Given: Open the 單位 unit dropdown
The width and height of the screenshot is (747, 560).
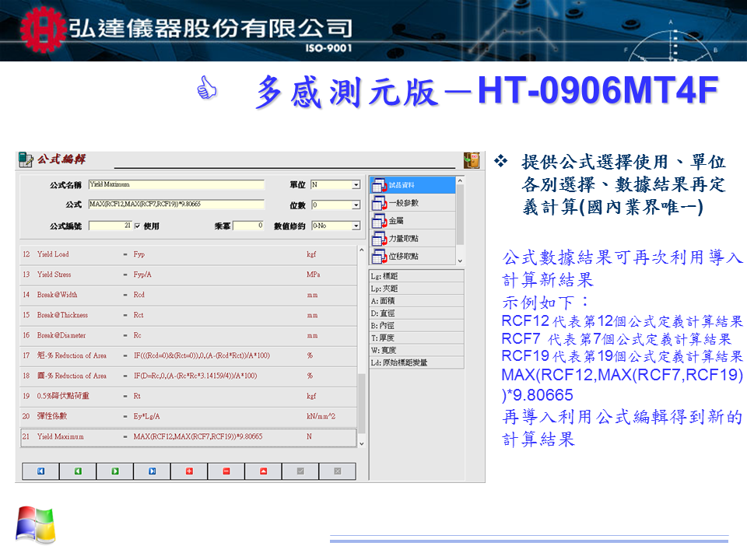Looking at the screenshot, I should [356, 185].
